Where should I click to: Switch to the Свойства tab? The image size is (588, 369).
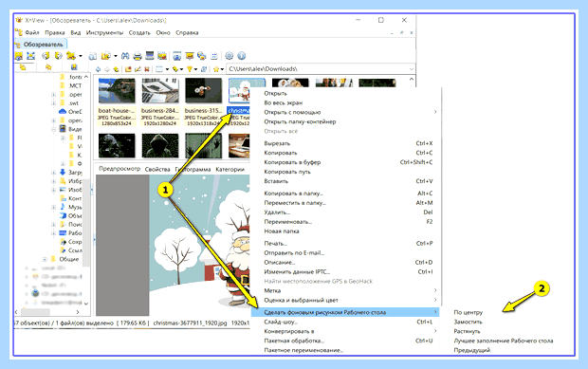tap(157, 170)
